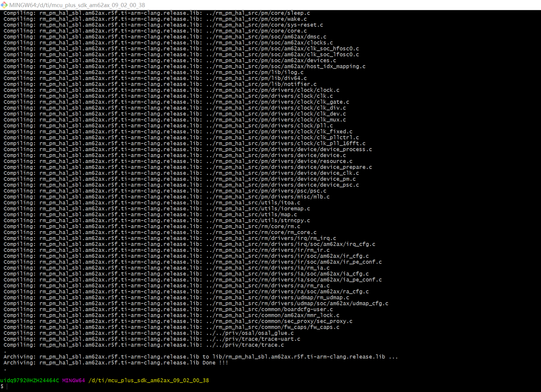The image size is (541, 392).
Task: Click the line compiling trace-uart.c
Action: pos(152,338)
